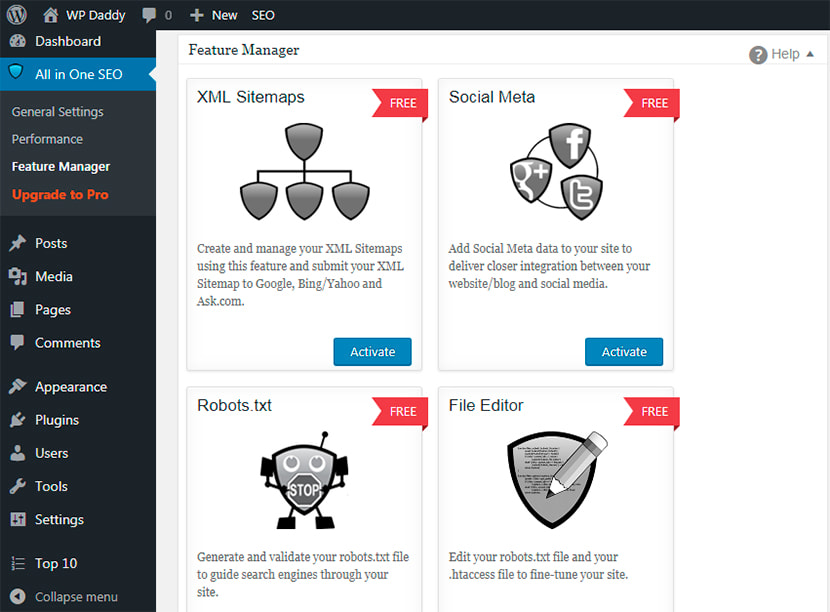Click the XML Sitemaps card title
The image size is (830, 612).
coord(250,97)
